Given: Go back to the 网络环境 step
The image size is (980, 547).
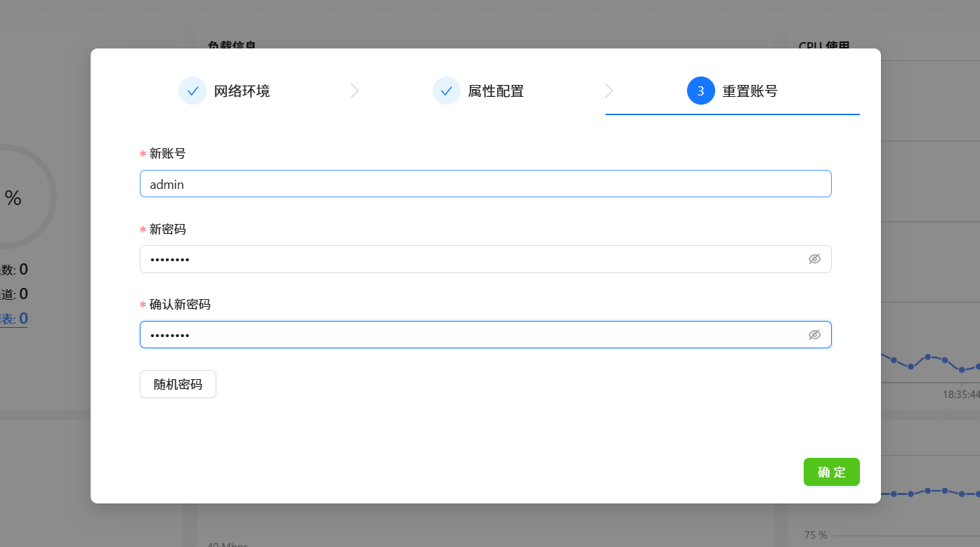Looking at the screenshot, I should pyautogui.click(x=242, y=91).
